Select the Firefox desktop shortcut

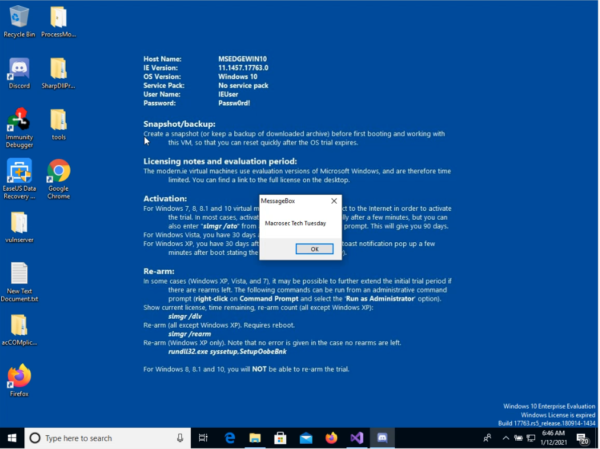19,380
